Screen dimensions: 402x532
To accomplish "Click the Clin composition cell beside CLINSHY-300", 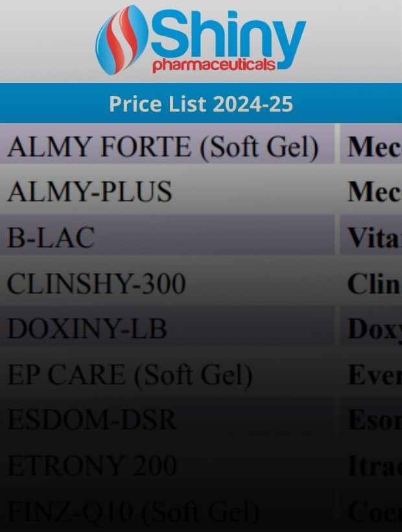I will (x=371, y=284).
